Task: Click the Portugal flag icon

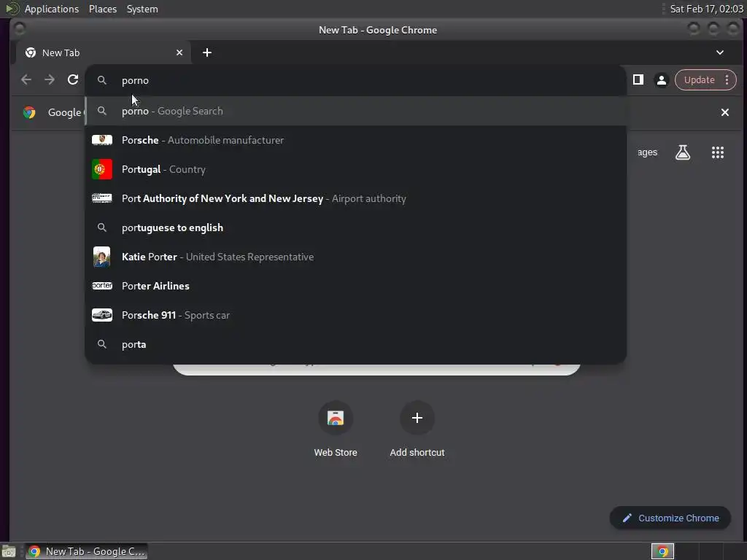Action: [102, 169]
